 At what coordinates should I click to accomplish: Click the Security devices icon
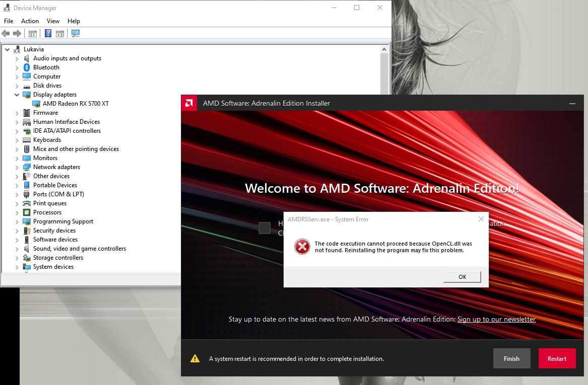pos(27,230)
